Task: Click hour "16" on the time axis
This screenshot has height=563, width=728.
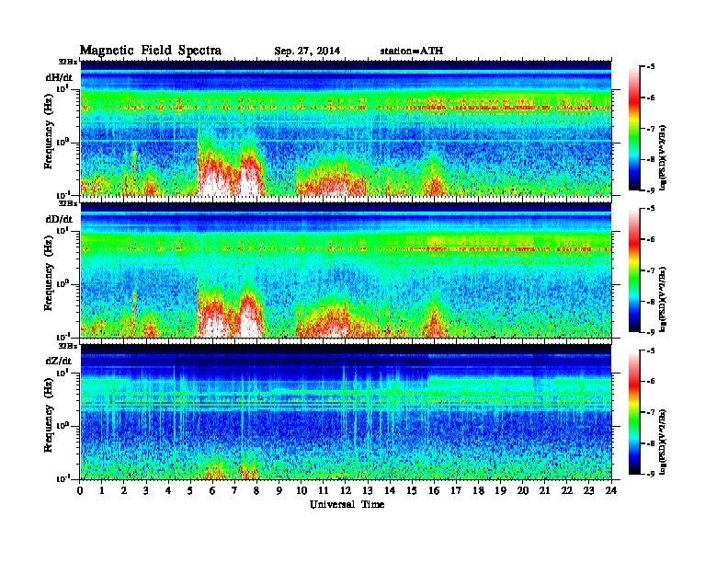Action: tap(434, 491)
